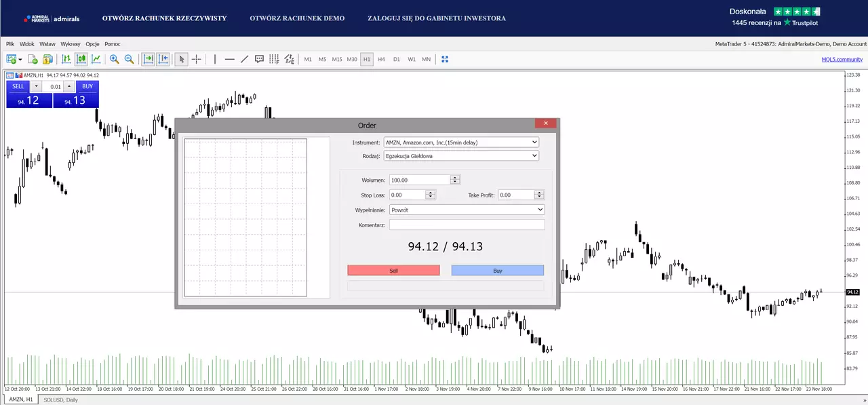Click the Wolumen input field
Screen dimensions: 868x405
(420, 180)
